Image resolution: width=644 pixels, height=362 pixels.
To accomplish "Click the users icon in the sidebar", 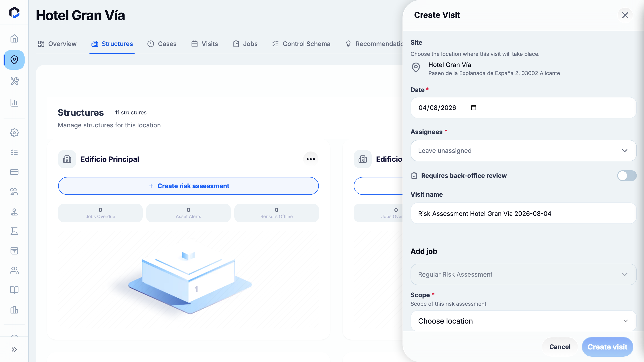I will (14, 270).
